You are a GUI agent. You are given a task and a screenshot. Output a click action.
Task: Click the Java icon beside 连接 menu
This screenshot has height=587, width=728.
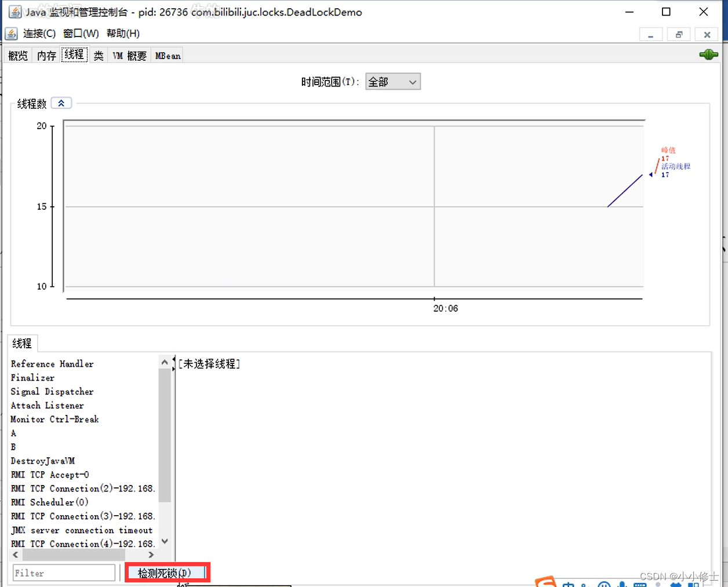11,34
